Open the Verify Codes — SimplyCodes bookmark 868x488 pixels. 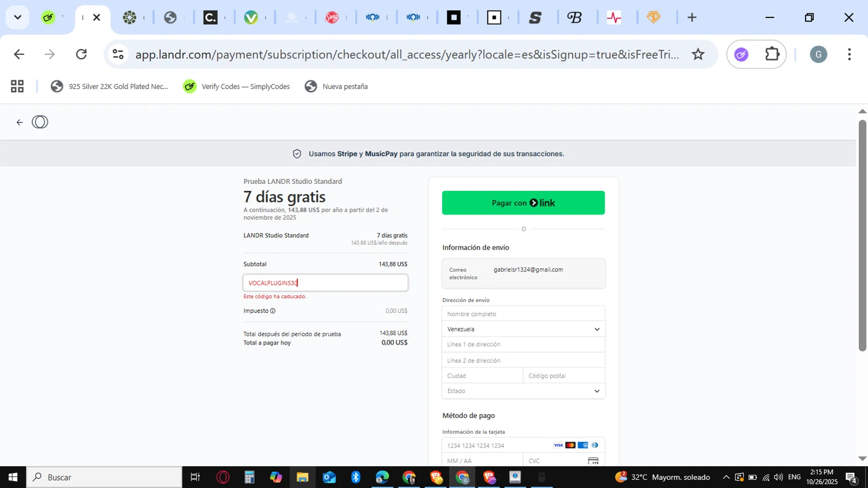pyautogui.click(x=237, y=87)
